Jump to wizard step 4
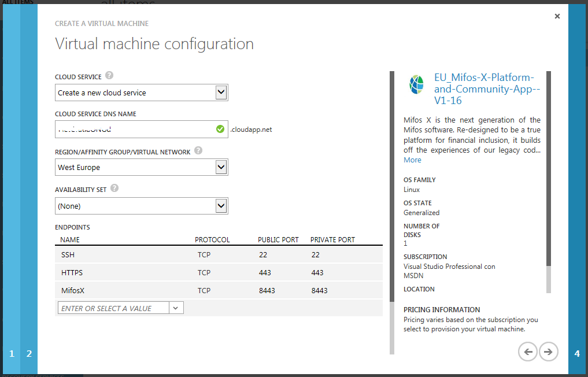The image size is (588, 377). [577, 353]
